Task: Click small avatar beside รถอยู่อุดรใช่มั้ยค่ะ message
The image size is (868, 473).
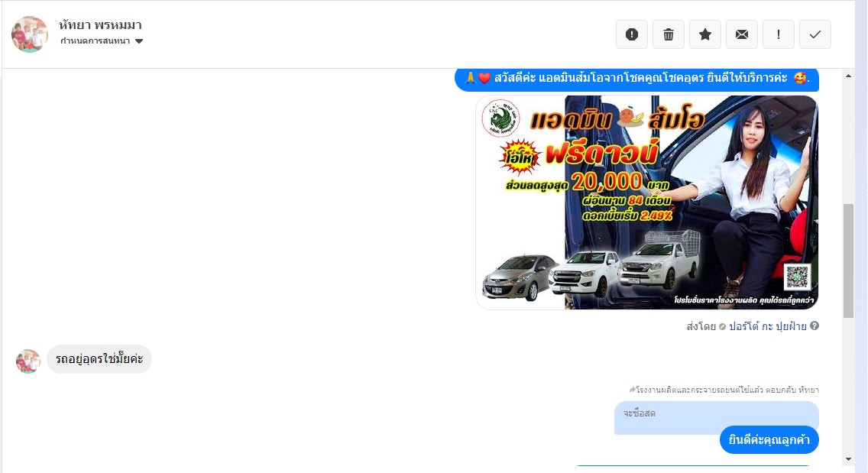Action: [x=28, y=361]
